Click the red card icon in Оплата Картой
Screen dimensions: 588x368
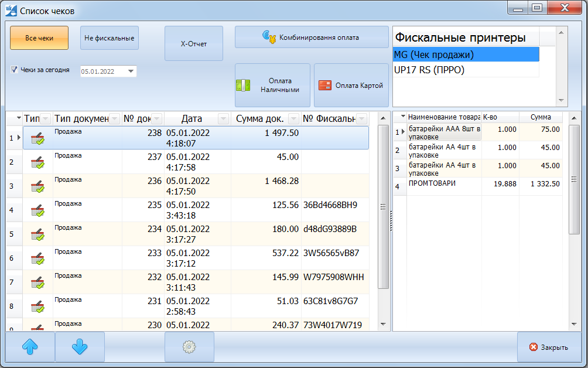coord(325,86)
